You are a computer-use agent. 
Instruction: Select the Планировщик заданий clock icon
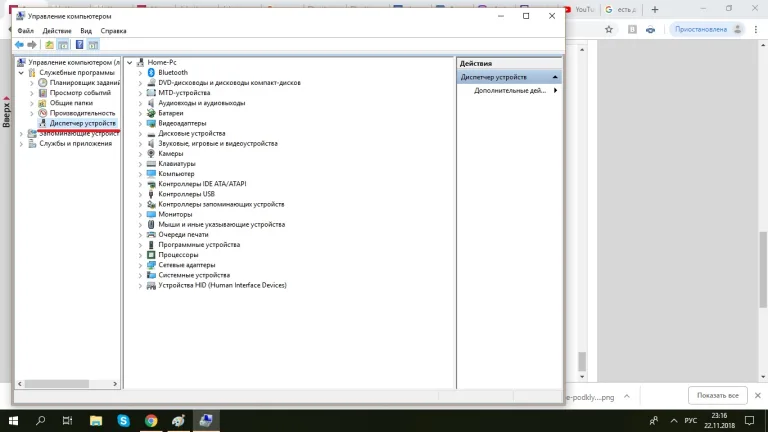(43, 83)
